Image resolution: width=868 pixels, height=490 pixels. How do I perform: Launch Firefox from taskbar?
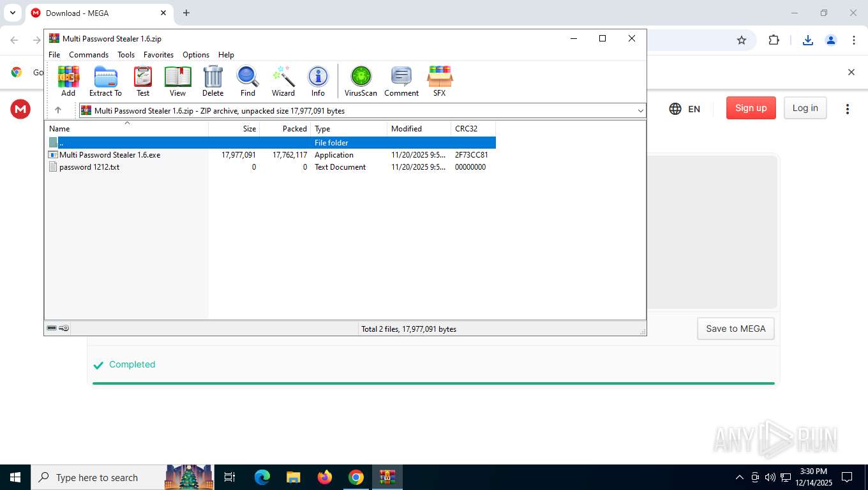[325, 477]
